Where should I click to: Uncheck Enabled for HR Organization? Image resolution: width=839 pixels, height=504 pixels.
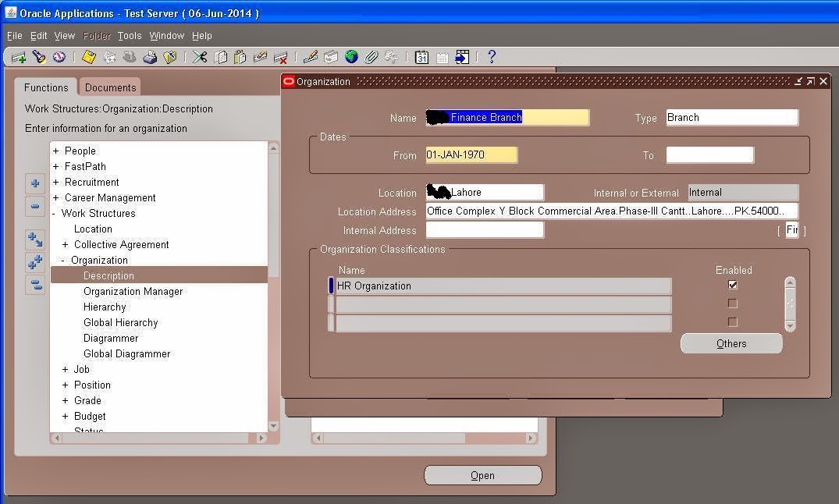tap(733, 286)
